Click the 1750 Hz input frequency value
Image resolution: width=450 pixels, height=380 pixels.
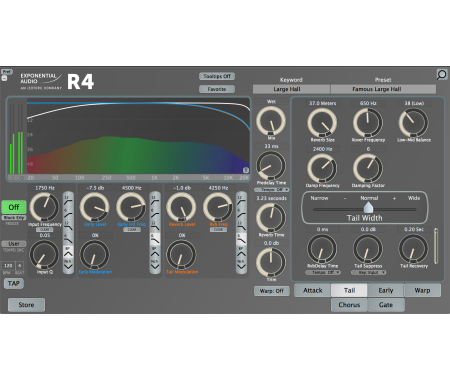(x=45, y=188)
